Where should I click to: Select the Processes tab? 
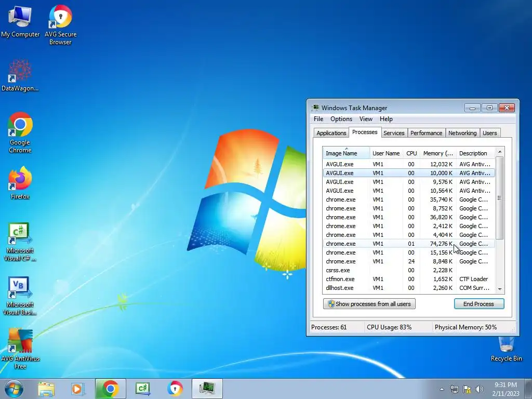click(x=365, y=132)
